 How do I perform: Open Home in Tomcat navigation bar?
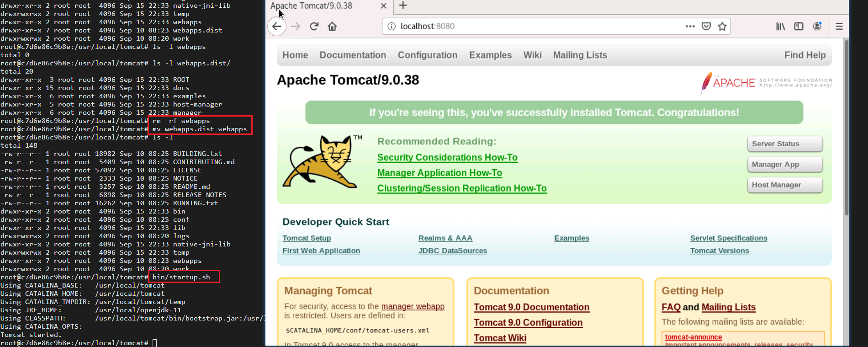point(295,55)
